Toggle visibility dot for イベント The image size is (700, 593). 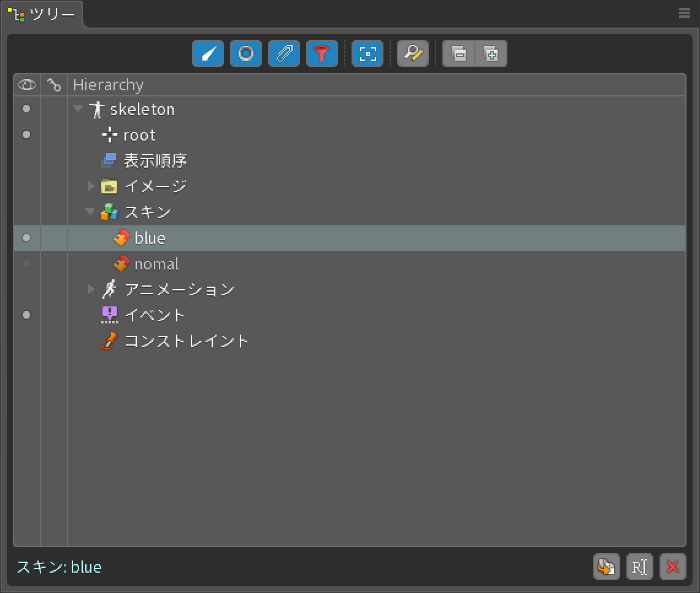pyautogui.click(x=26, y=315)
